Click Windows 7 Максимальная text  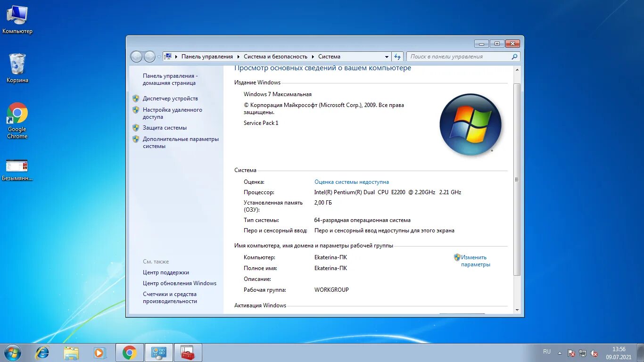(x=278, y=94)
